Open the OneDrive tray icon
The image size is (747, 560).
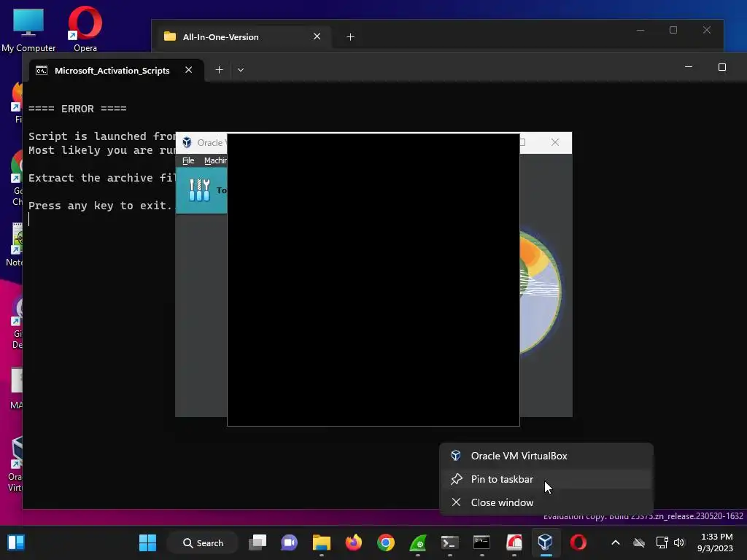pyautogui.click(x=639, y=542)
